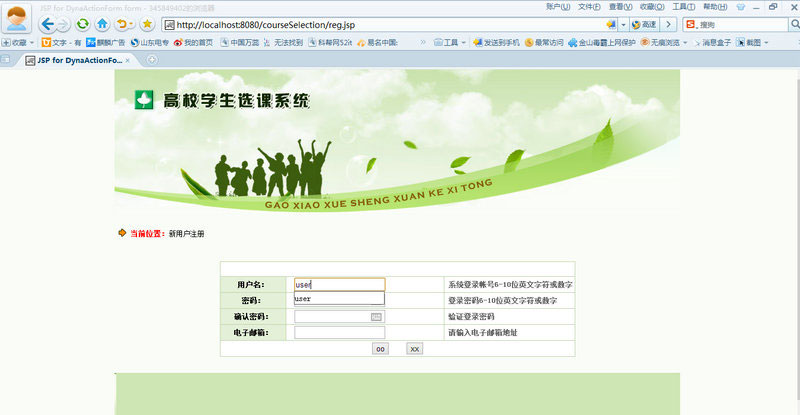
Task: Open the 文件(F) menu
Action: coord(589,7)
